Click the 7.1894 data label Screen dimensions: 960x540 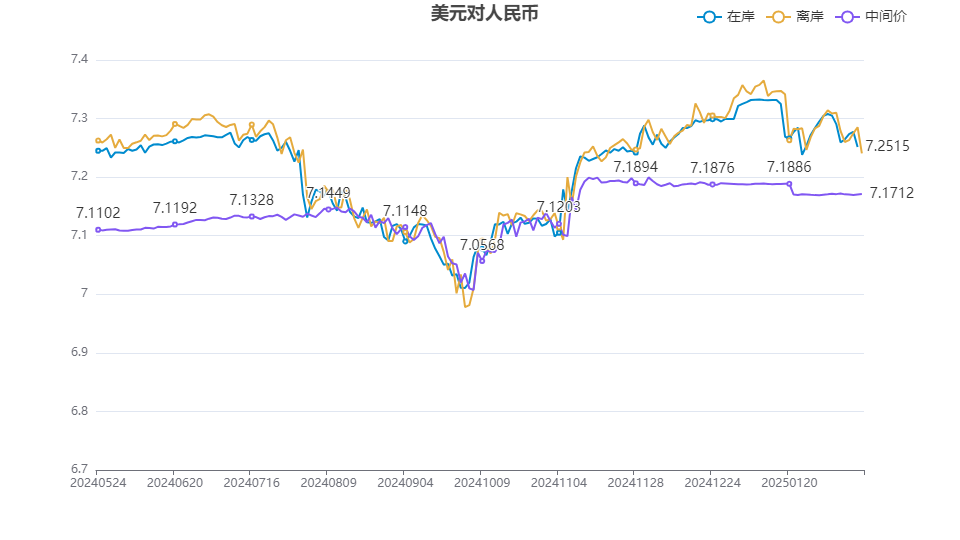coord(635,167)
